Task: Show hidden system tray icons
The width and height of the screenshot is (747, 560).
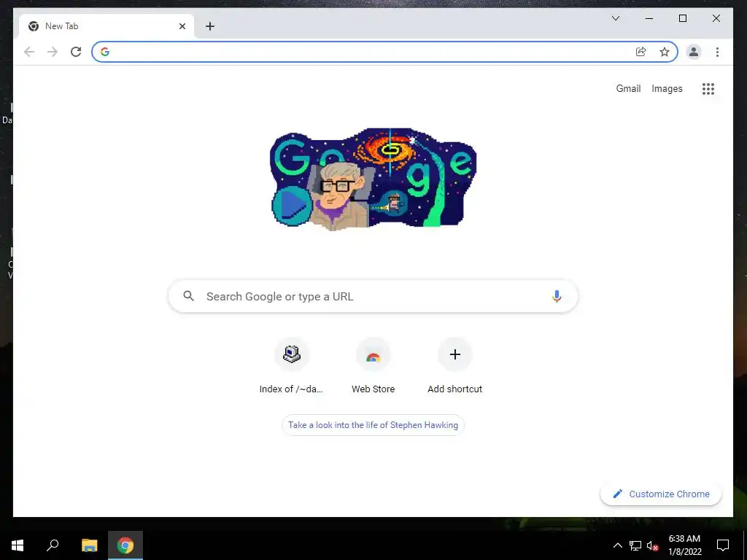Action: (x=617, y=545)
